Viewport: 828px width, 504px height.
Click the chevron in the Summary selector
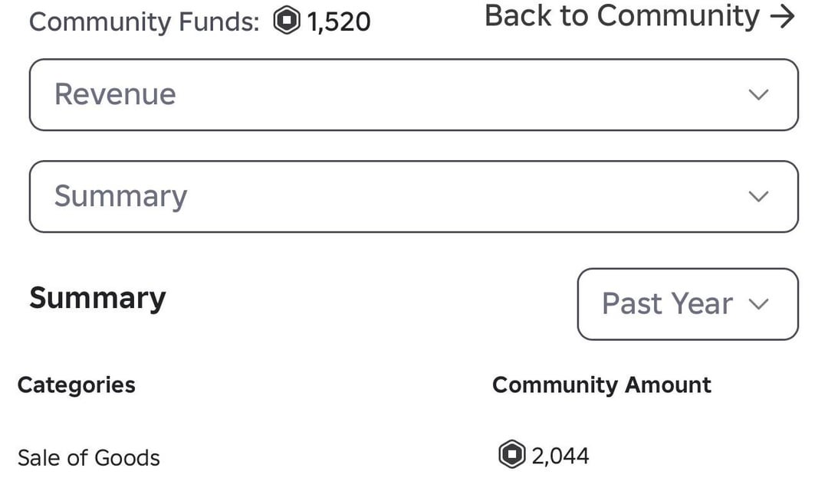tap(758, 196)
